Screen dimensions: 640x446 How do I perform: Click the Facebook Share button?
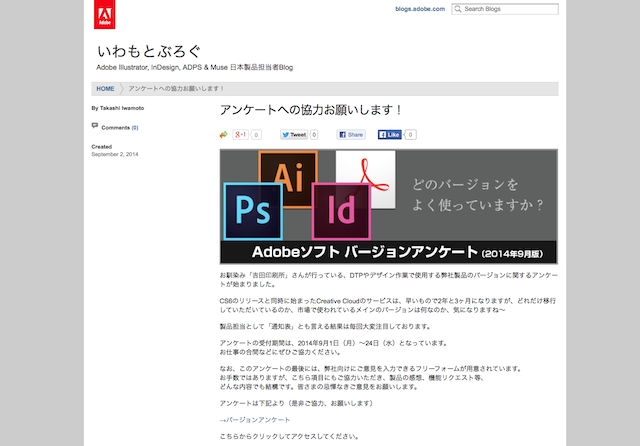[351, 135]
